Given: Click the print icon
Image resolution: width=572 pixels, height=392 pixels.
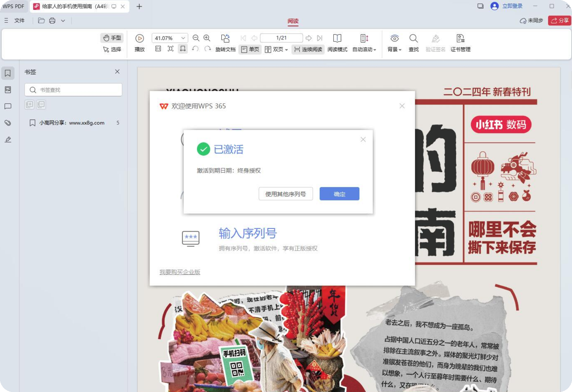Looking at the screenshot, I should tap(52, 20).
